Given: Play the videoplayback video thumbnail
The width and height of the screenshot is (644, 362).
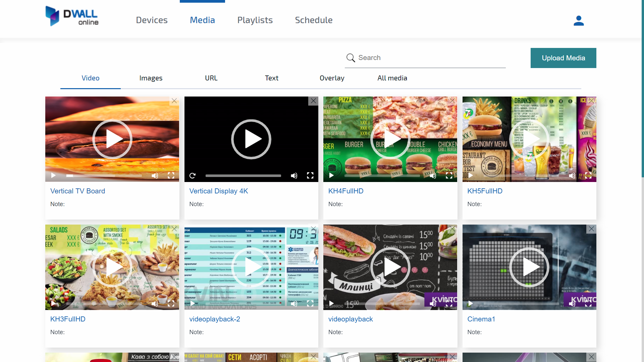Looking at the screenshot, I should [x=390, y=267].
